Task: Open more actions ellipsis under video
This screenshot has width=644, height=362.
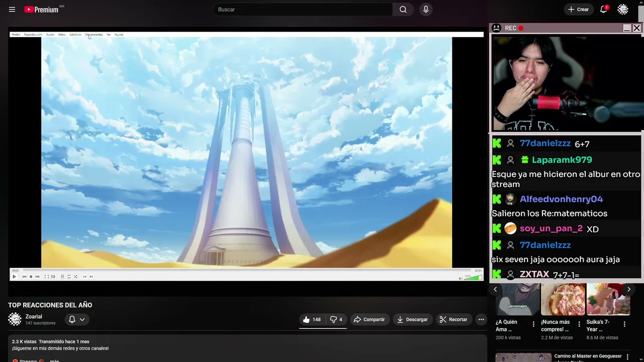Action: click(481, 319)
